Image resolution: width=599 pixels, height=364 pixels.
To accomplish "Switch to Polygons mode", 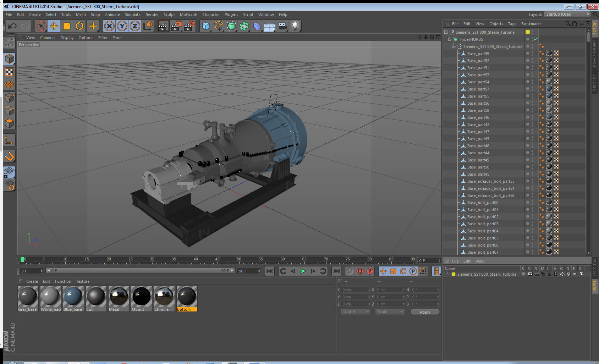I will click(9, 123).
